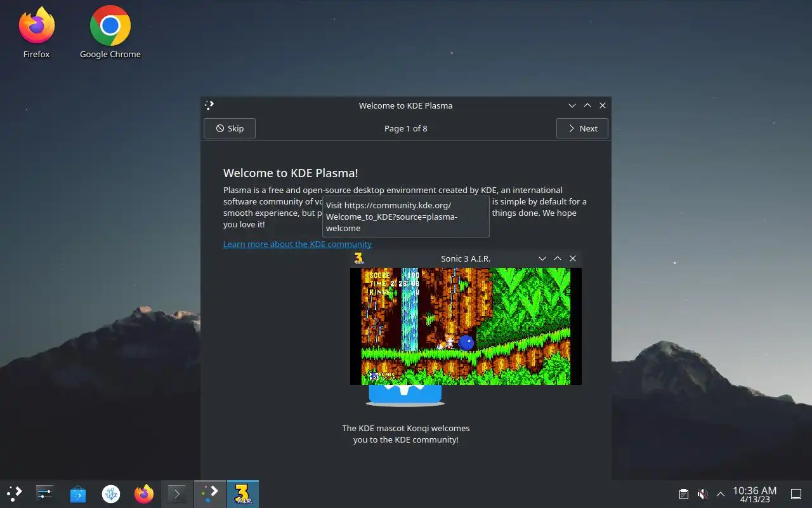This screenshot has height=508, width=812.
Task: Click the muted volume tray icon
Action: coord(702,493)
